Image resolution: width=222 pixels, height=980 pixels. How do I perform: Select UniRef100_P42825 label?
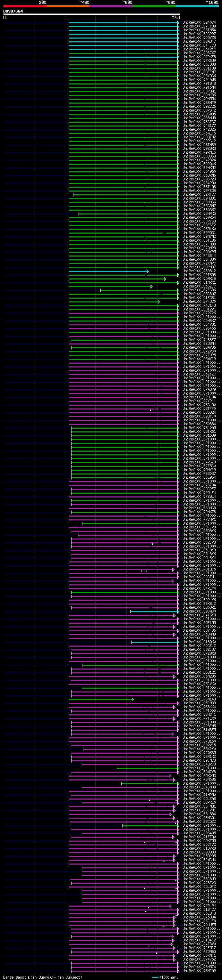click(x=199, y=129)
